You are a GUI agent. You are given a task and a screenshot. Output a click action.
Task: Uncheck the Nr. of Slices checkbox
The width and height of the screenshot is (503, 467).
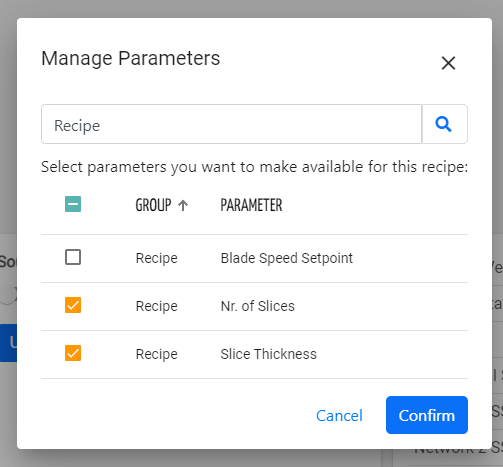(x=73, y=305)
